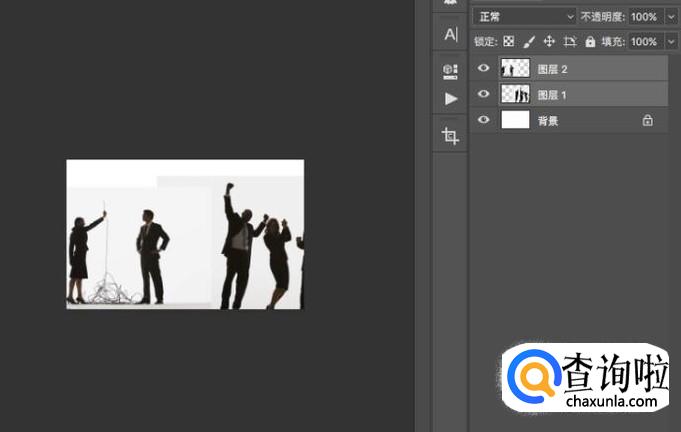Viewport: 681px width, 432px height.
Task: Open the 正常 blend mode dropdown
Action: point(525,17)
